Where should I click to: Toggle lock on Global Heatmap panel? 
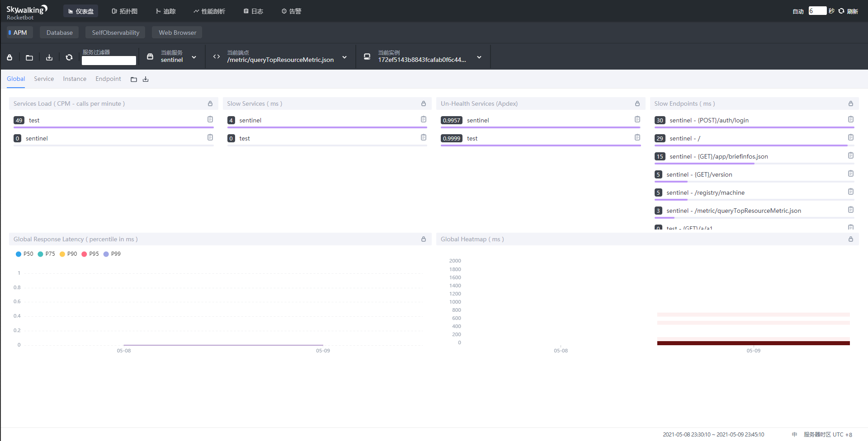coord(851,239)
